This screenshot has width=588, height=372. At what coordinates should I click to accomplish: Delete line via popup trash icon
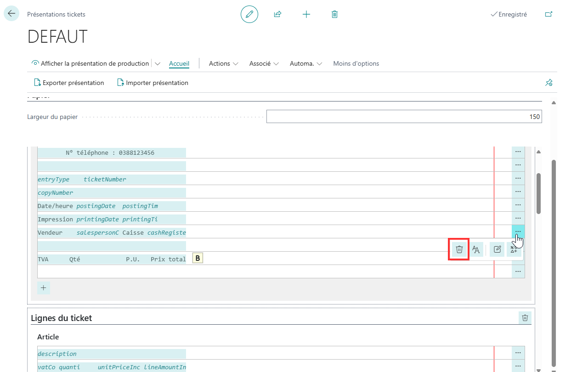[459, 249]
